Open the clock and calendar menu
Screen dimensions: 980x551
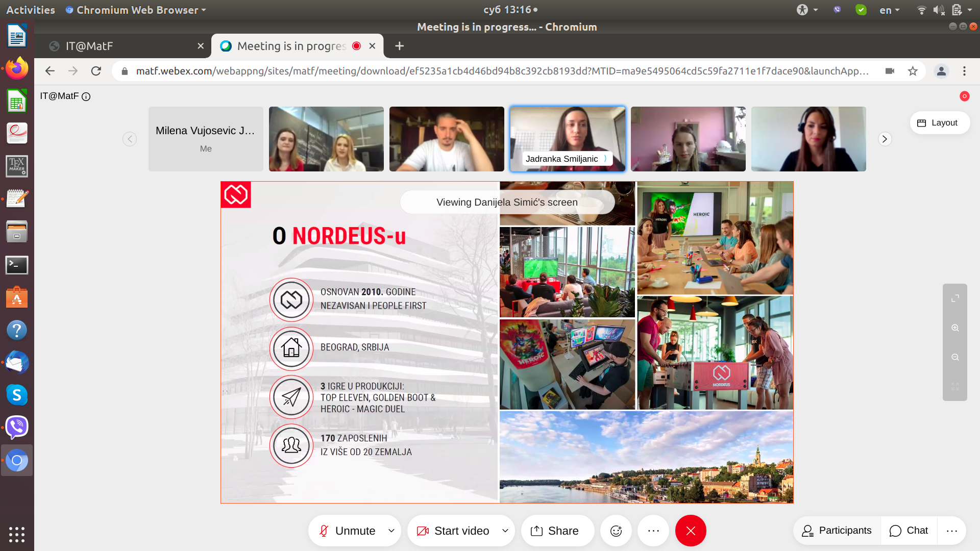pos(510,10)
